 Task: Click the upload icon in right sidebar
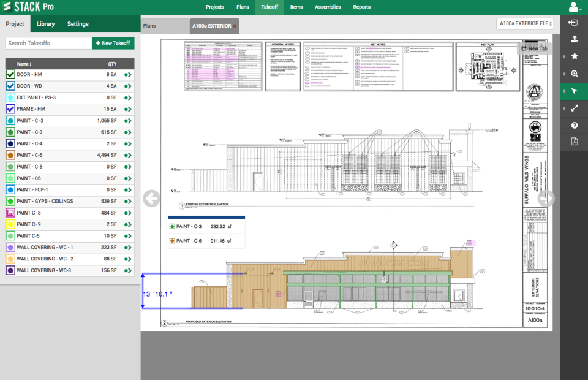575,39
